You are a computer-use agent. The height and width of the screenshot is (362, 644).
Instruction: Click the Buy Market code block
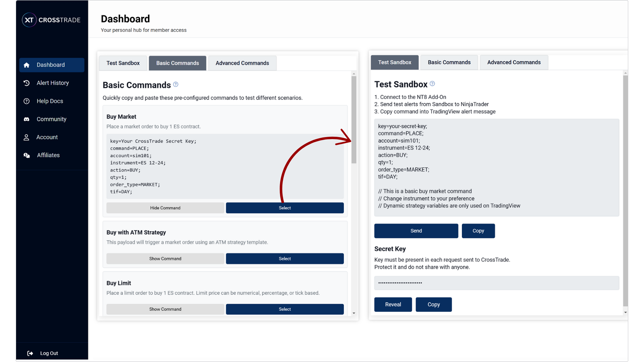pos(225,166)
